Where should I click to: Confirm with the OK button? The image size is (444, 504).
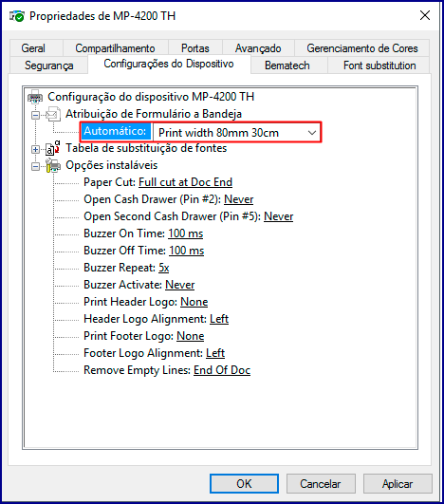click(244, 483)
